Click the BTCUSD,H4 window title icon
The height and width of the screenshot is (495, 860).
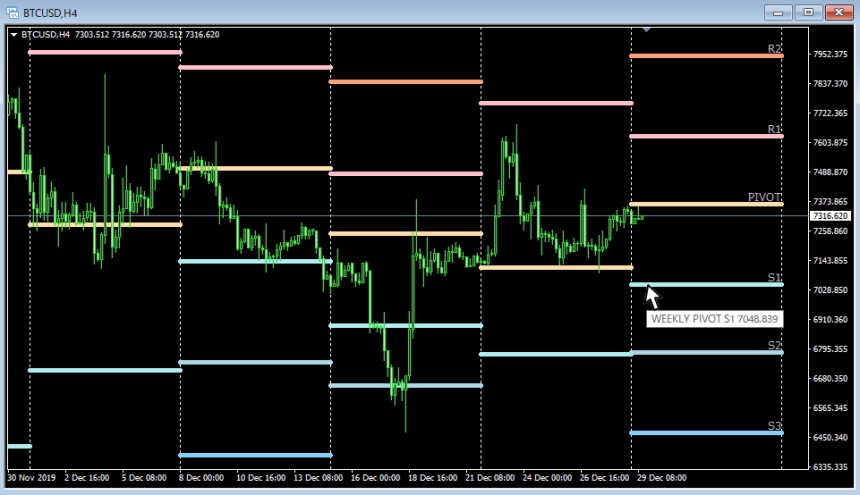(12, 13)
